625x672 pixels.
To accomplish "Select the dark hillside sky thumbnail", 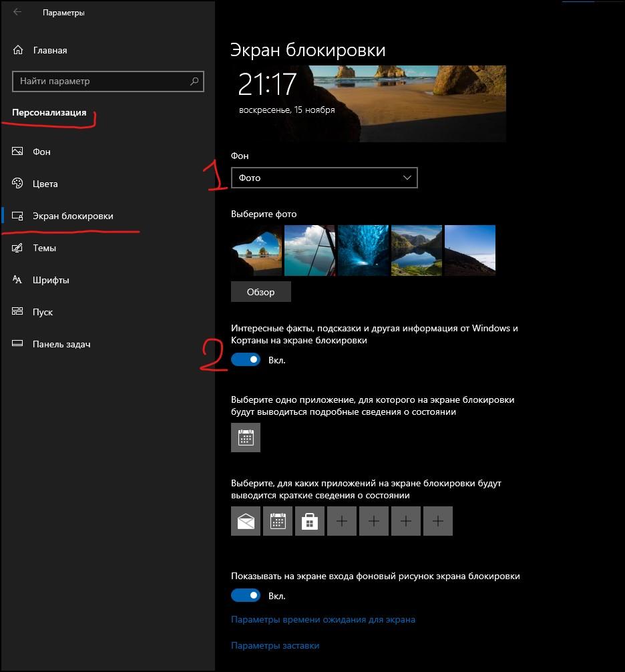I will (x=470, y=250).
